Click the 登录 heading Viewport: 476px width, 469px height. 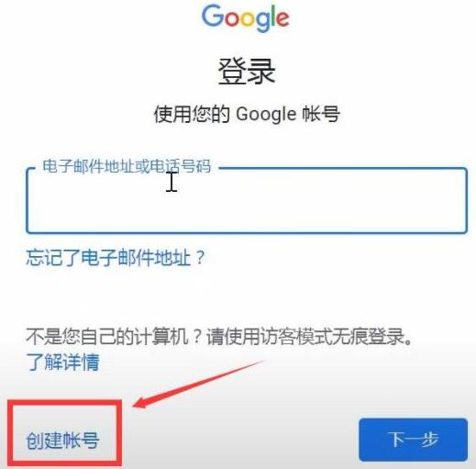point(247,72)
